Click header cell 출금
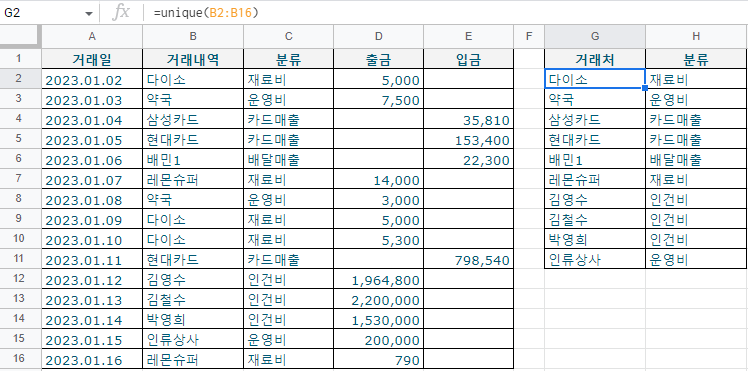 [378, 59]
